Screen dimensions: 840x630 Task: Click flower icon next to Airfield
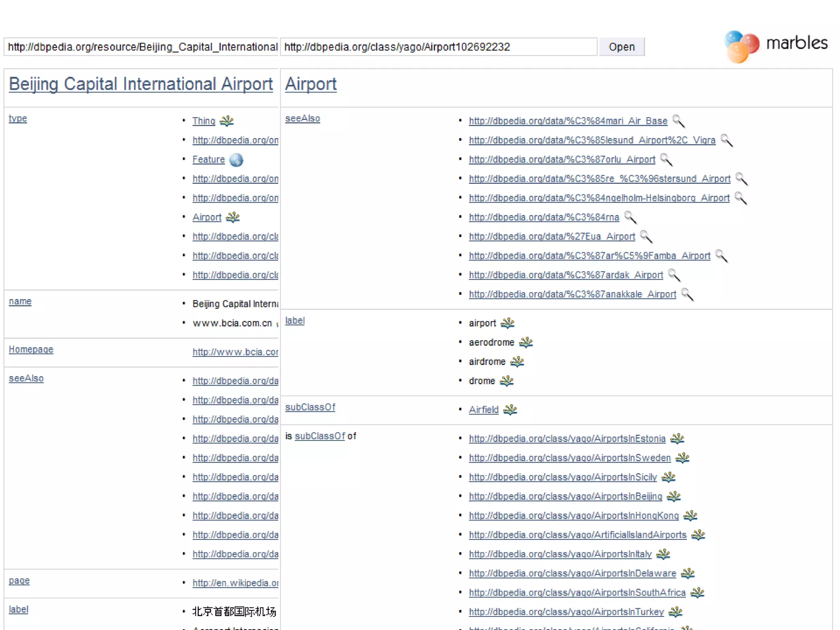pyautogui.click(x=510, y=409)
